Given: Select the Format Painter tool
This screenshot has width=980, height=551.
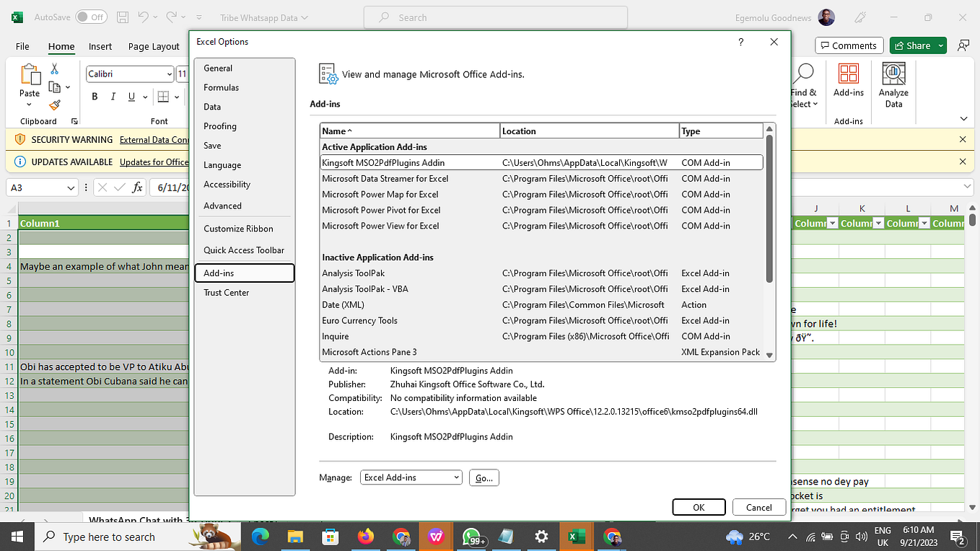Looking at the screenshot, I should [55, 105].
